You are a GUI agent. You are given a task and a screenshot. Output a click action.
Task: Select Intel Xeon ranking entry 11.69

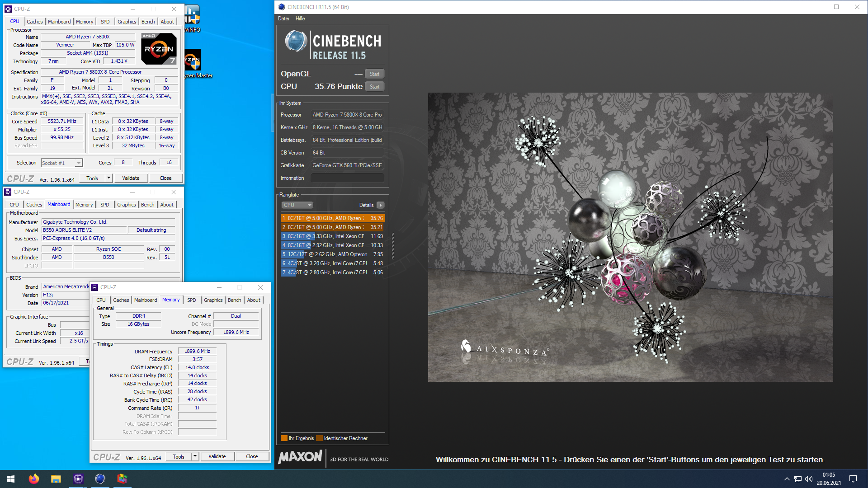click(333, 236)
